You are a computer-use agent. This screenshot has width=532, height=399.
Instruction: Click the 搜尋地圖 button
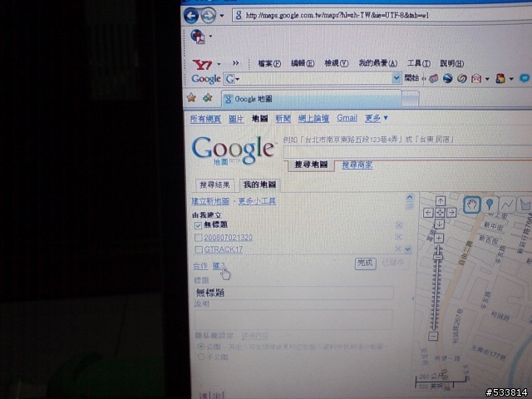coord(311,165)
